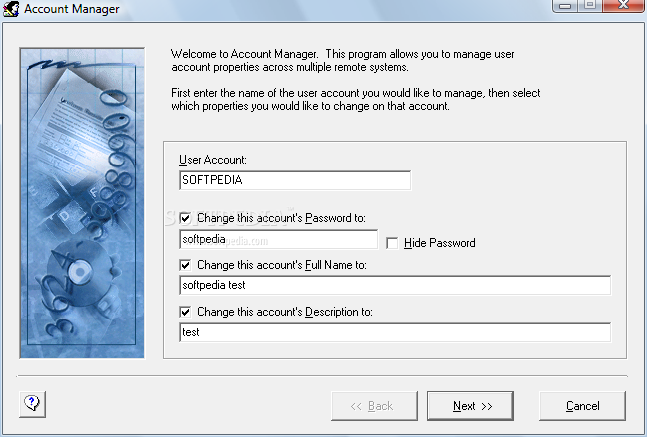This screenshot has height=437, width=647.
Task: Click the 'Welcome to Account Manager' intro text
Action: point(342,61)
